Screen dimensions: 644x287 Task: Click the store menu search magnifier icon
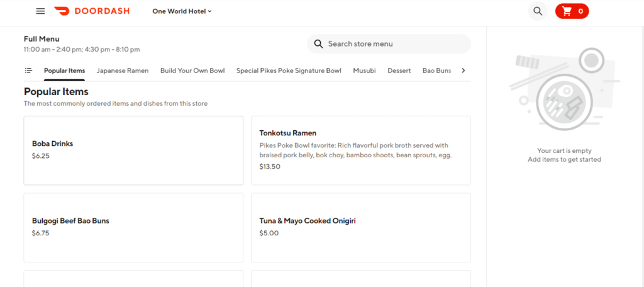click(318, 44)
